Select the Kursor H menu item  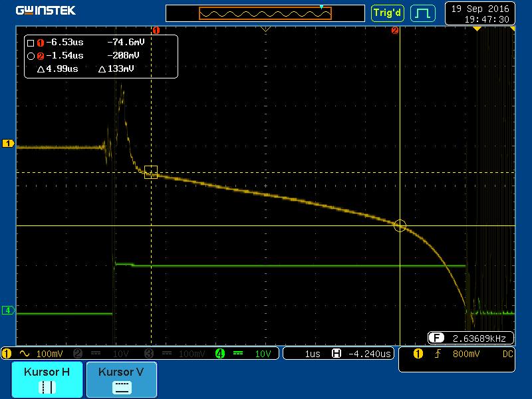47,380
